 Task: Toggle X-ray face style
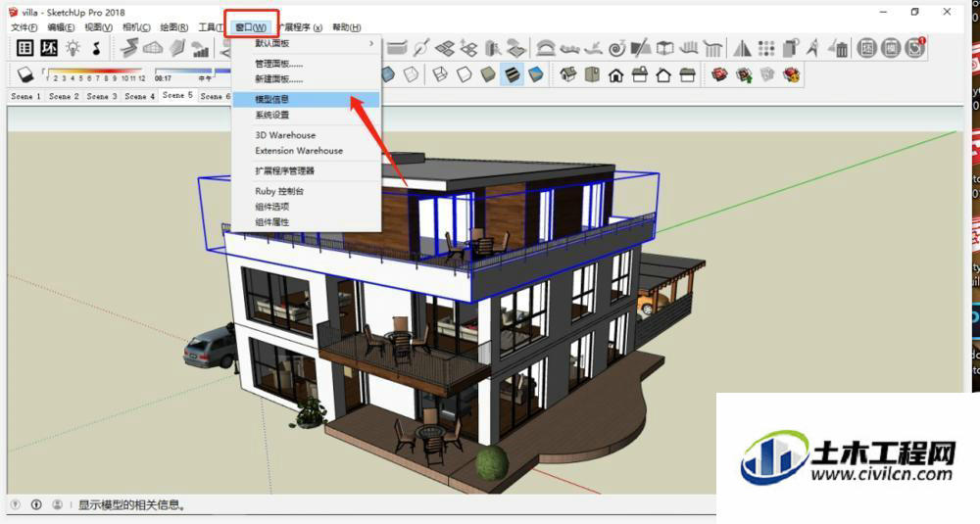pos(388,75)
